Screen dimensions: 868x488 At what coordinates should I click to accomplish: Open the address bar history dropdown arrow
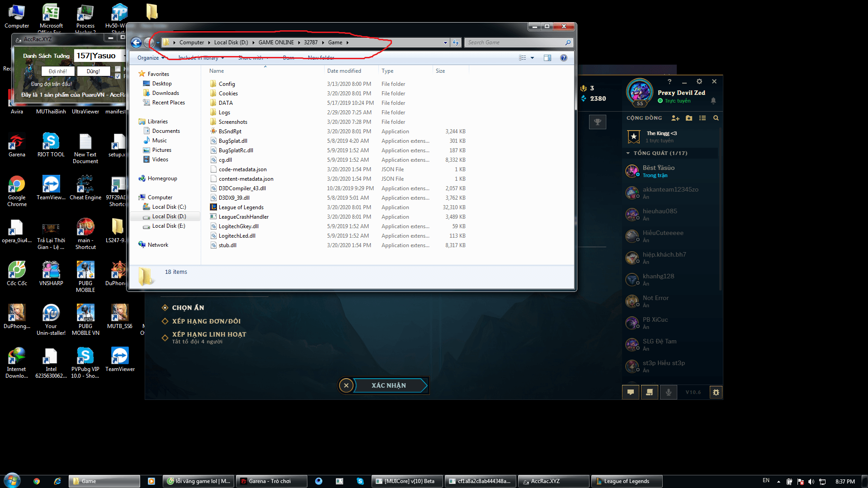445,42
